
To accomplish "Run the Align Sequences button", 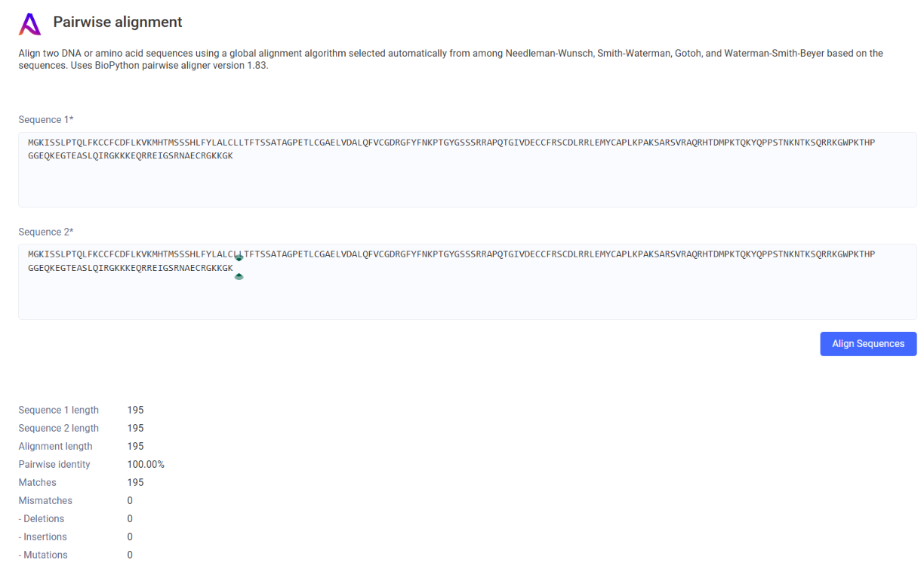I will [868, 343].
